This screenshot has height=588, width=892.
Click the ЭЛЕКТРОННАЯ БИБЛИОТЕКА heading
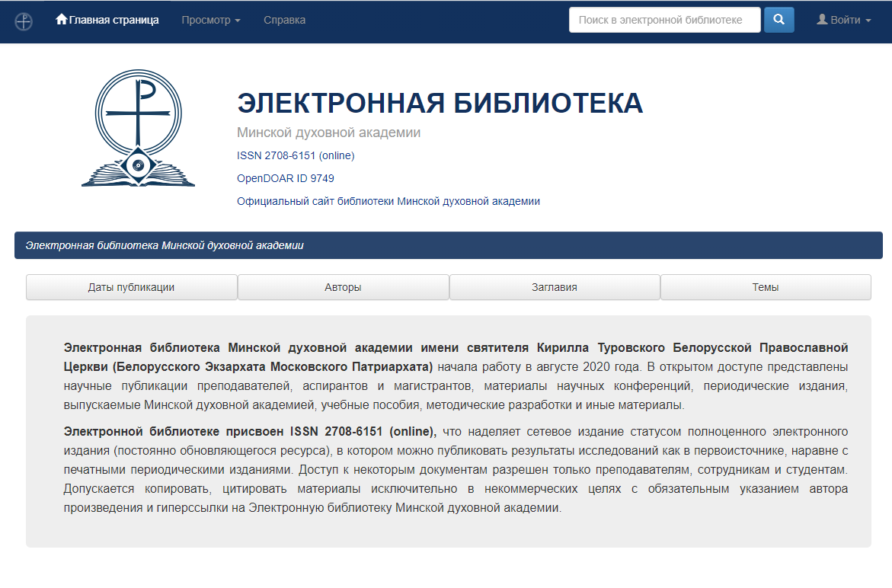click(x=440, y=103)
